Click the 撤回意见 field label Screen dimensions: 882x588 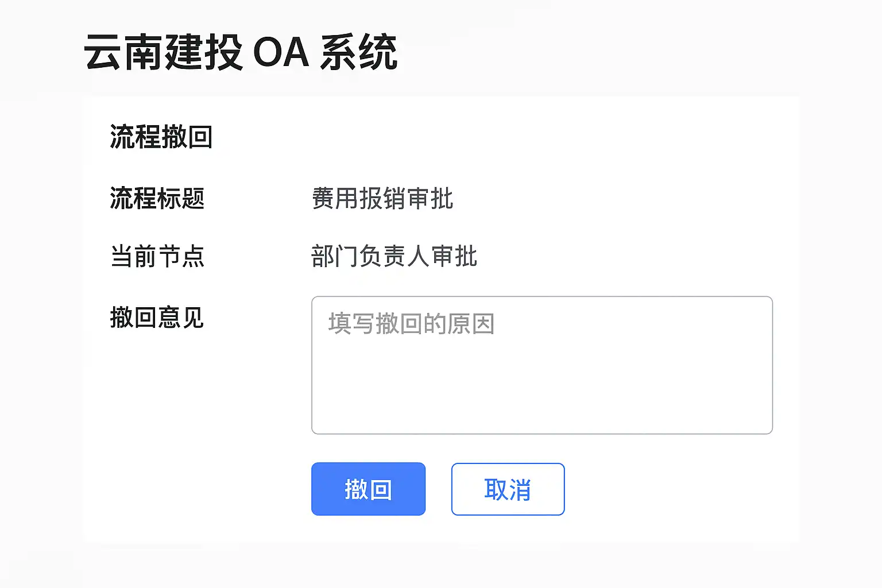tap(157, 318)
